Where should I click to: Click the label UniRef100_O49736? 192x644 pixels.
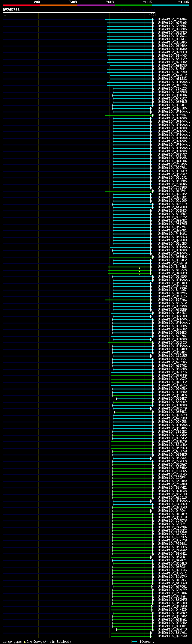[172, 85]
